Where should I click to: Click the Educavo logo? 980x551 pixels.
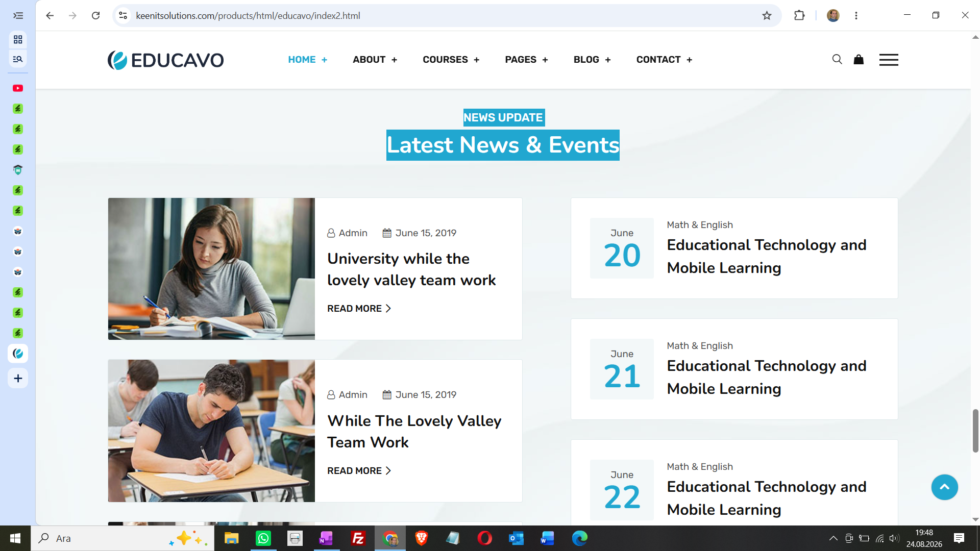pos(165,60)
